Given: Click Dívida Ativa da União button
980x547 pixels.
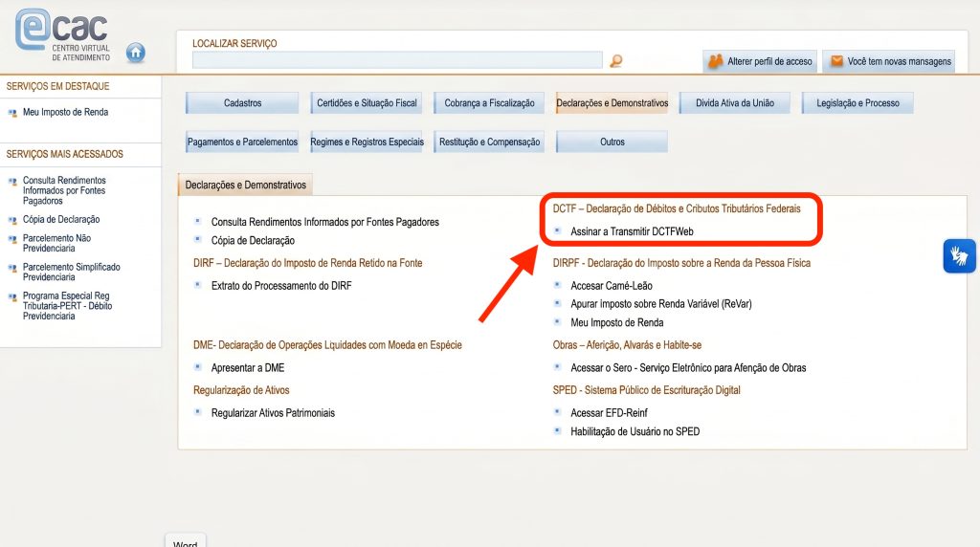Looking at the screenshot, I should [735, 103].
